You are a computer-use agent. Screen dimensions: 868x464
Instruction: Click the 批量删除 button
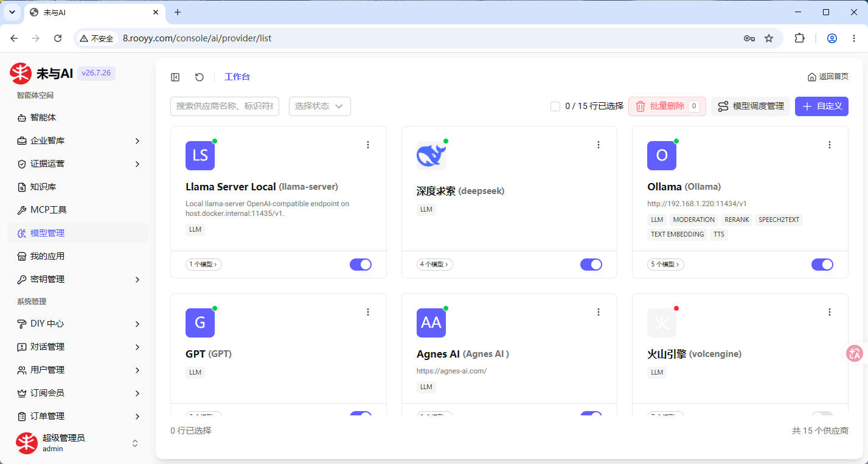[x=667, y=106]
